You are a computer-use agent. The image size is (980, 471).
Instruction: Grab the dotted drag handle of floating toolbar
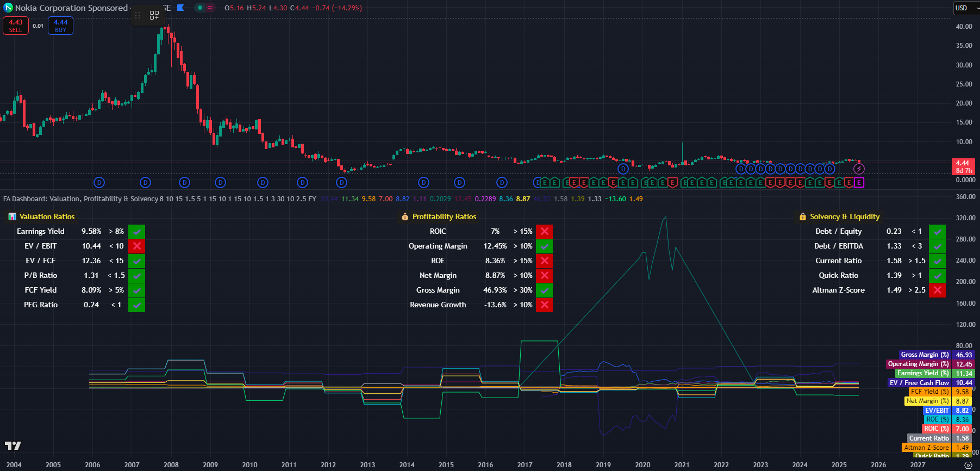pyautogui.click(x=138, y=15)
